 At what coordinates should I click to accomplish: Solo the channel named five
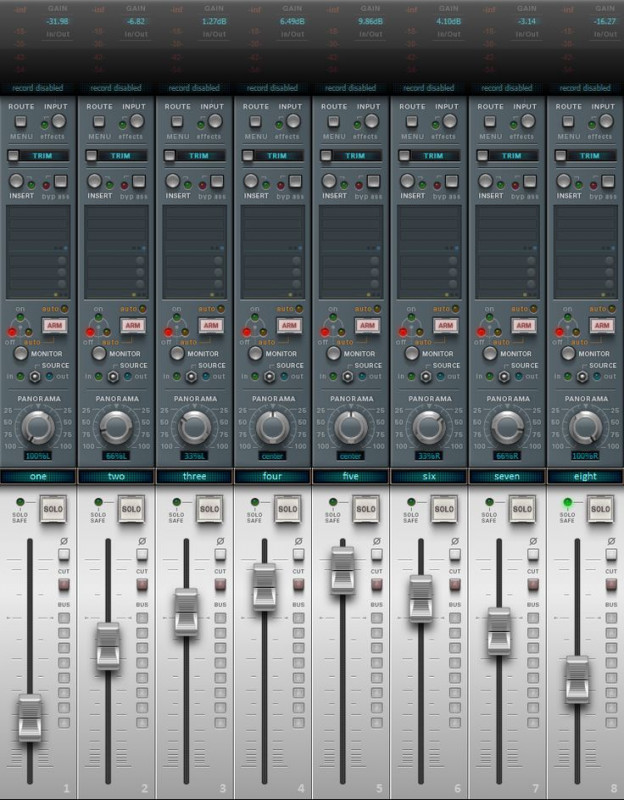pos(366,510)
